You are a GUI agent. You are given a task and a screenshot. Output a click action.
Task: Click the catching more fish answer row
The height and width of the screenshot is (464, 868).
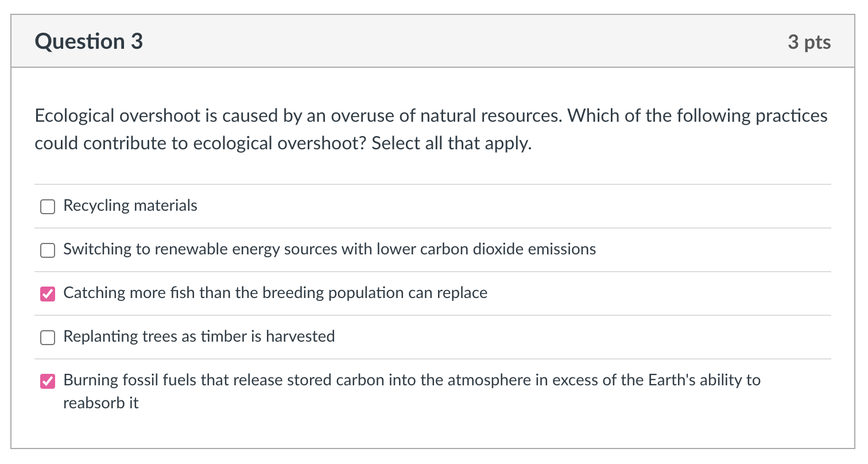276,292
